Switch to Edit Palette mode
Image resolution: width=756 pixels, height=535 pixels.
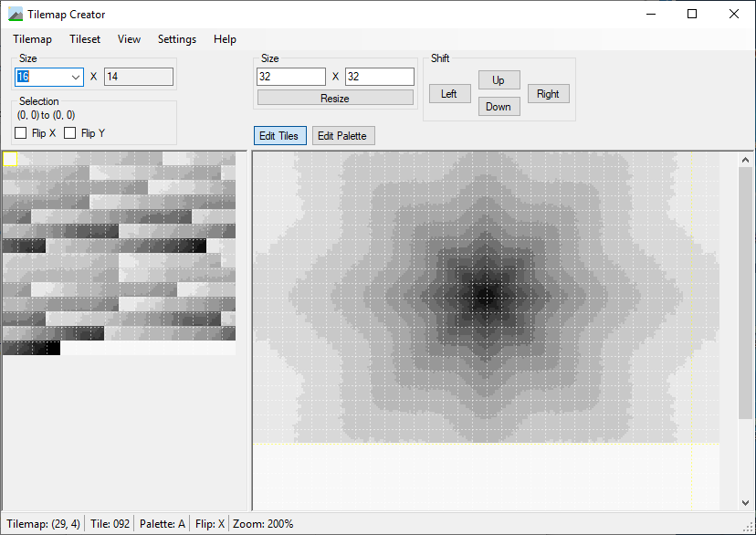pyautogui.click(x=342, y=136)
